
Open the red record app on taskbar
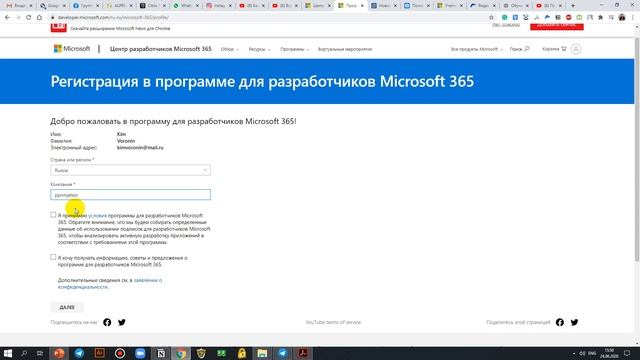pyautogui.click(x=120, y=353)
